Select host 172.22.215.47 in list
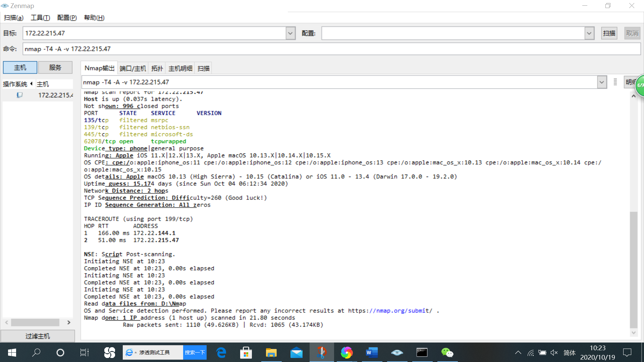 38,95
